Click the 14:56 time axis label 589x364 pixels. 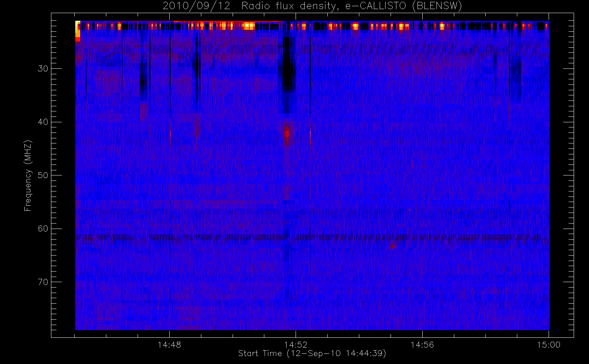click(x=422, y=345)
